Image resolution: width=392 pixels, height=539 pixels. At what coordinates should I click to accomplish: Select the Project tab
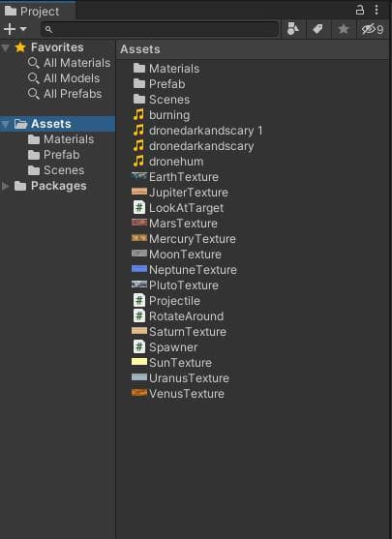[x=38, y=11]
